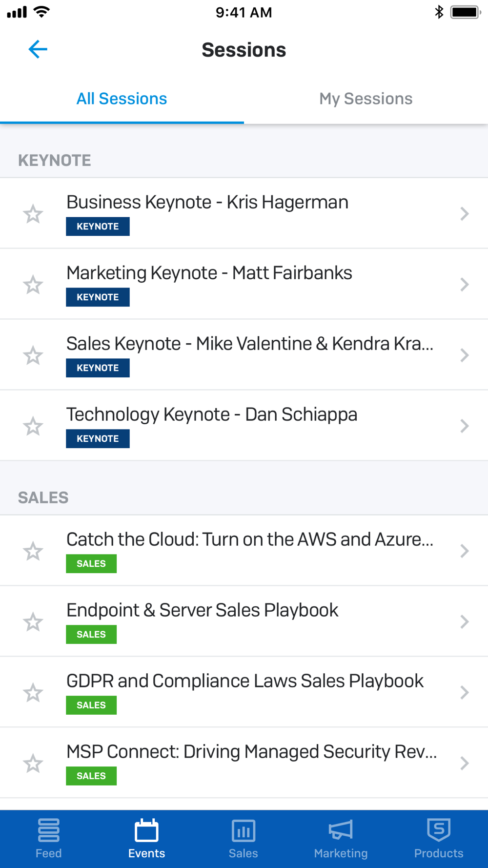Tap the back arrow icon
Viewport: 488px width, 868px height.
[x=38, y=49]
